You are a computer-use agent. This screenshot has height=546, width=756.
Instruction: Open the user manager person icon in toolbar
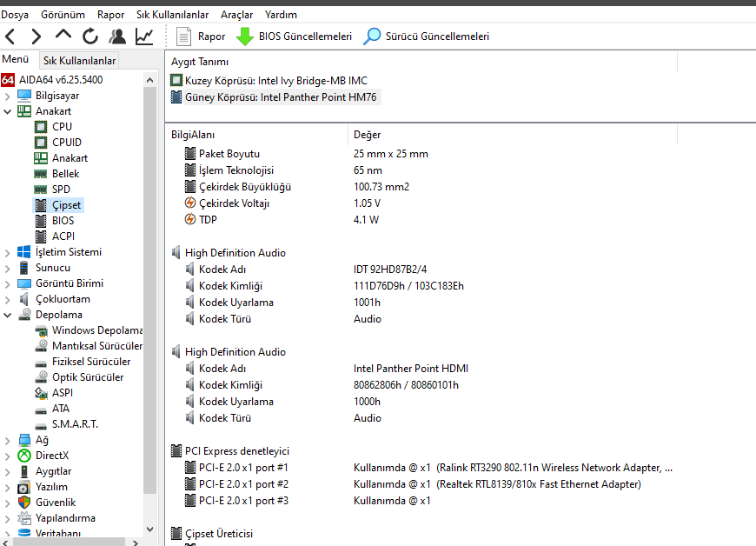117,37
